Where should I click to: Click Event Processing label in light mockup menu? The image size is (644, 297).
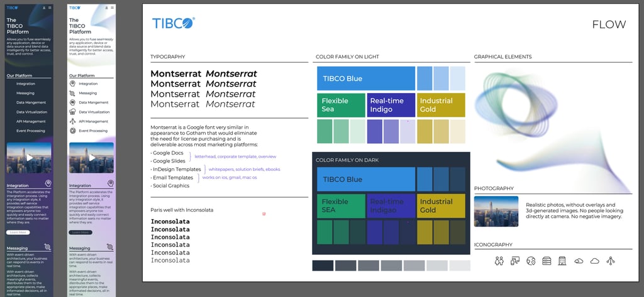(93, 131)
